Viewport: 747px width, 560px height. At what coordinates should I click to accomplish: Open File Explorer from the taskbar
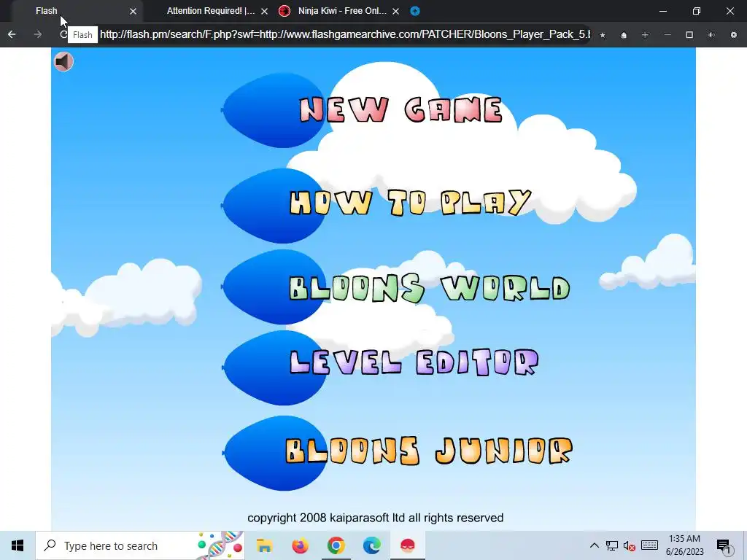tap(264, 545)
